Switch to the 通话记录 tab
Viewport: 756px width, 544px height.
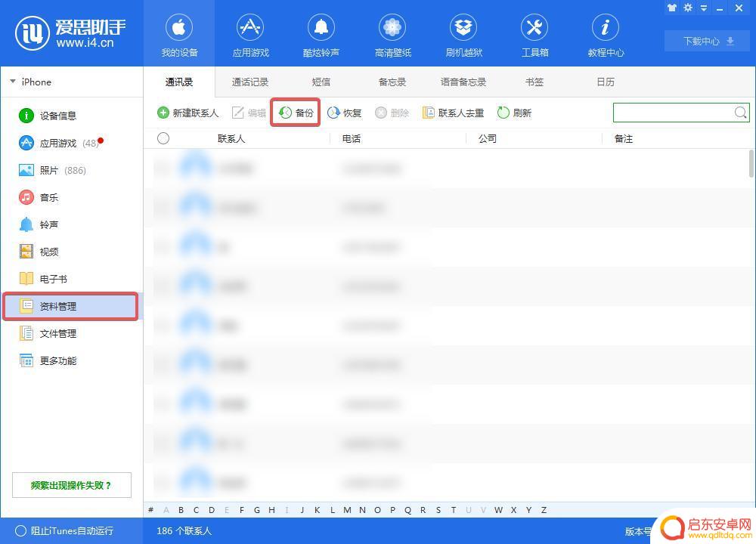coord(249,82)
